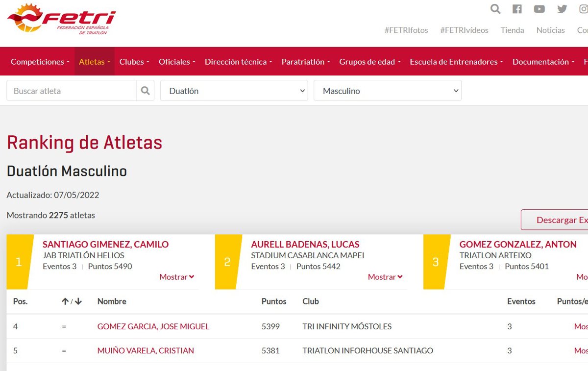Click the FETRI logo
The width and height of the screenshot is (588, 371).
coord(61,19)
